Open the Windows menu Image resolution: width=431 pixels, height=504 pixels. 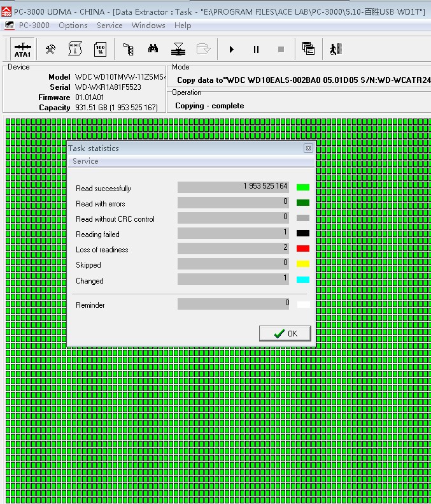(x=148, y=25)
